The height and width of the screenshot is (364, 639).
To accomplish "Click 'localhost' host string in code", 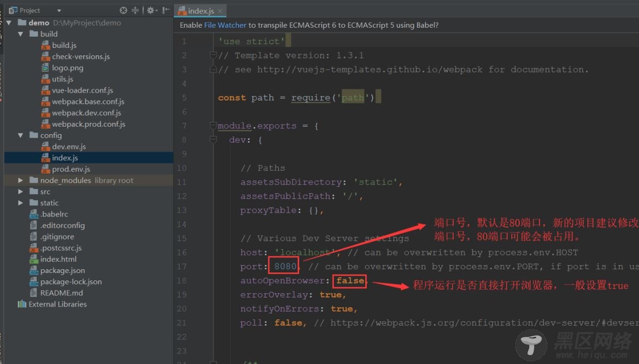I will coord(305,252).
